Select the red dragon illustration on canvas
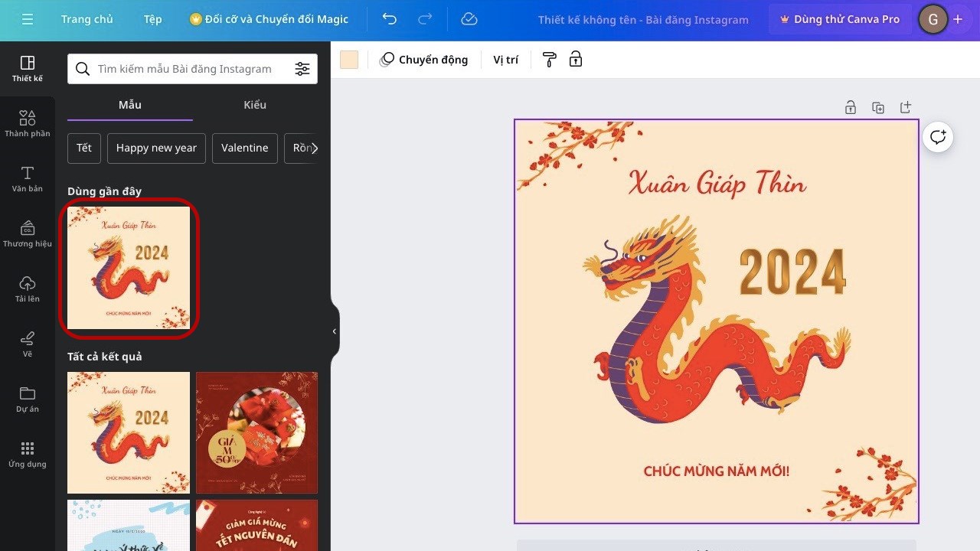Screen dimensions: 980x551 [x=716, y=318]
